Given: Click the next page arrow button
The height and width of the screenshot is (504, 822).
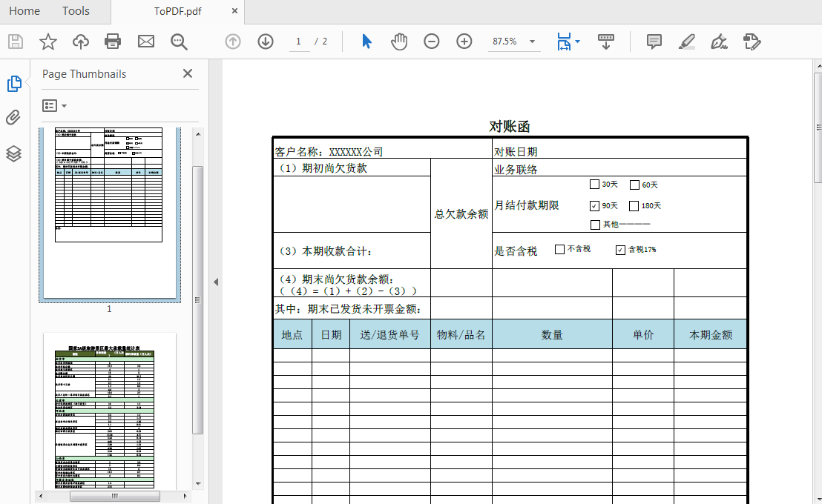Looking at the screenshot, I should click(265, 42).
